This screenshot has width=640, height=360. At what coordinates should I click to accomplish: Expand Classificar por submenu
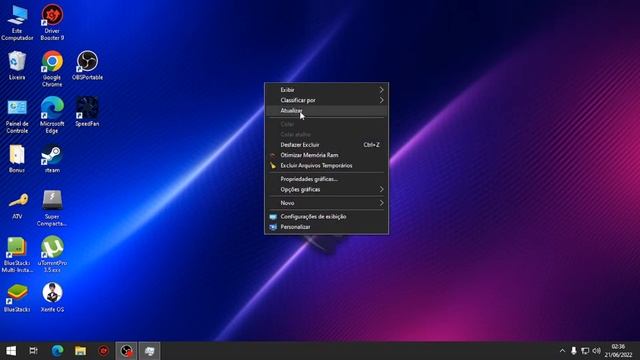327,100
